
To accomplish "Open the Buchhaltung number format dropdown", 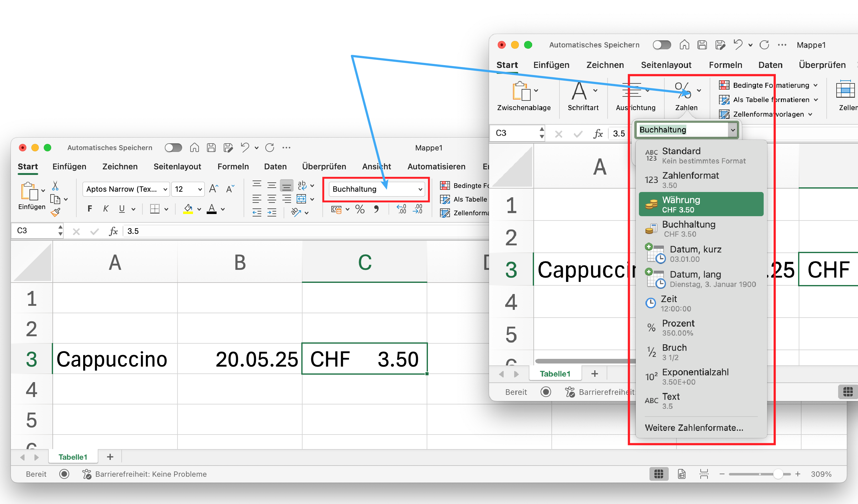I will (x=420, y=189).
